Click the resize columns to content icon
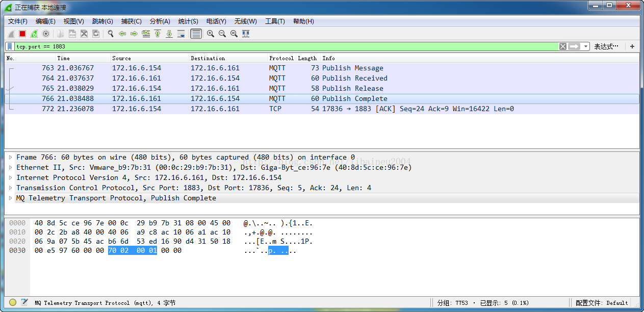644x312 pixels. point(246,34)
